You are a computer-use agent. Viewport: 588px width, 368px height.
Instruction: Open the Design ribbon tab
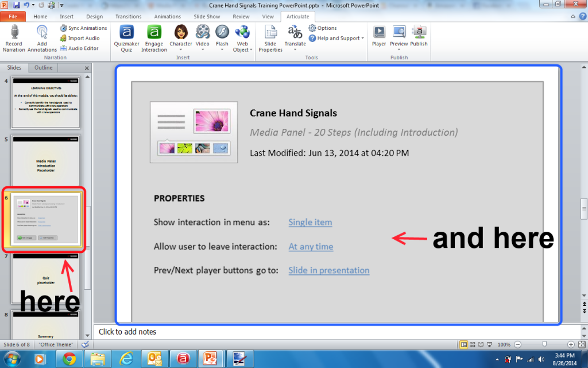[x=95, y=17]
